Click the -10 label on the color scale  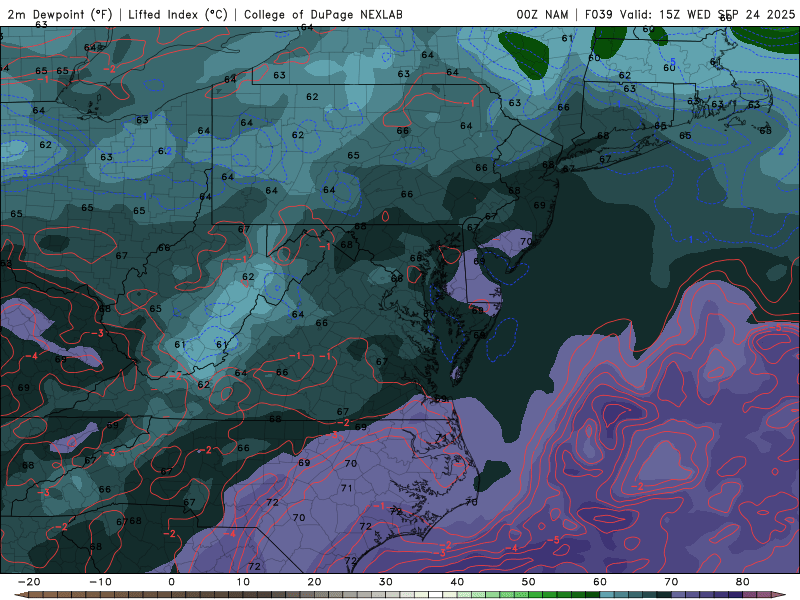[100, 582]
